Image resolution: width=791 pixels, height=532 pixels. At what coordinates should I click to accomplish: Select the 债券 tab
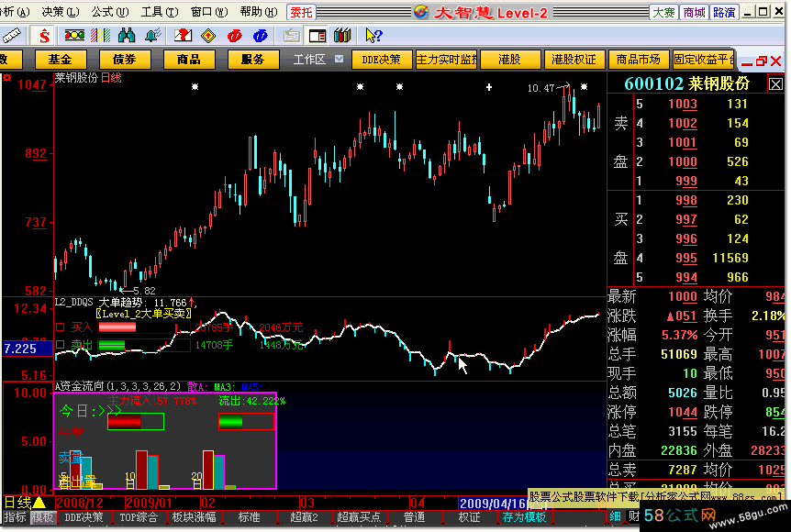(x=125, y=60)
